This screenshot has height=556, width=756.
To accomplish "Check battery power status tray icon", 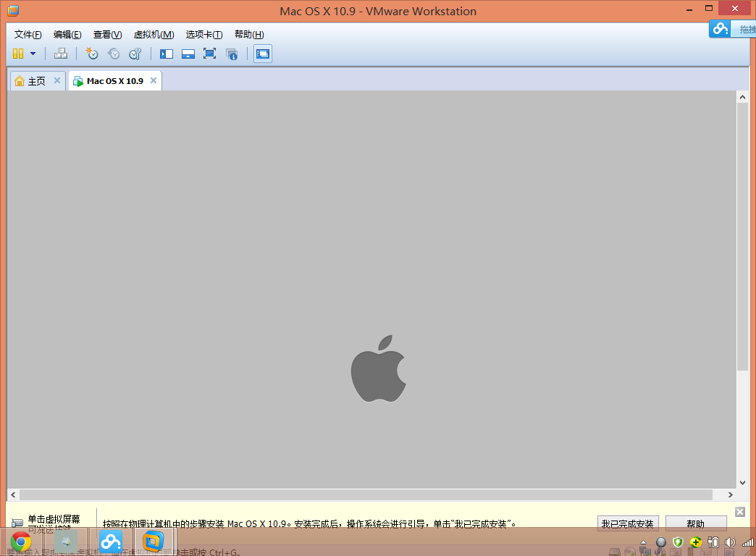I will [x=713, y=542].
